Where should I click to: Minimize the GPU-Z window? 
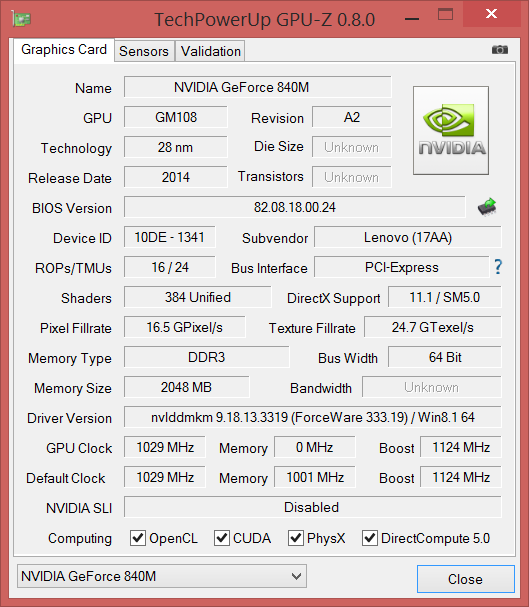(x=412, y=18)
